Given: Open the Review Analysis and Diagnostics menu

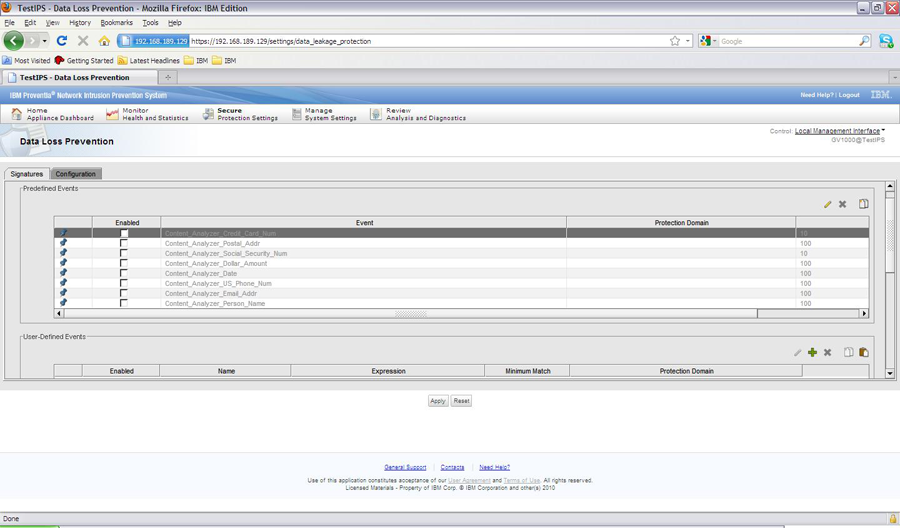Looking at the screenshot, I should (x=418, y=114).
